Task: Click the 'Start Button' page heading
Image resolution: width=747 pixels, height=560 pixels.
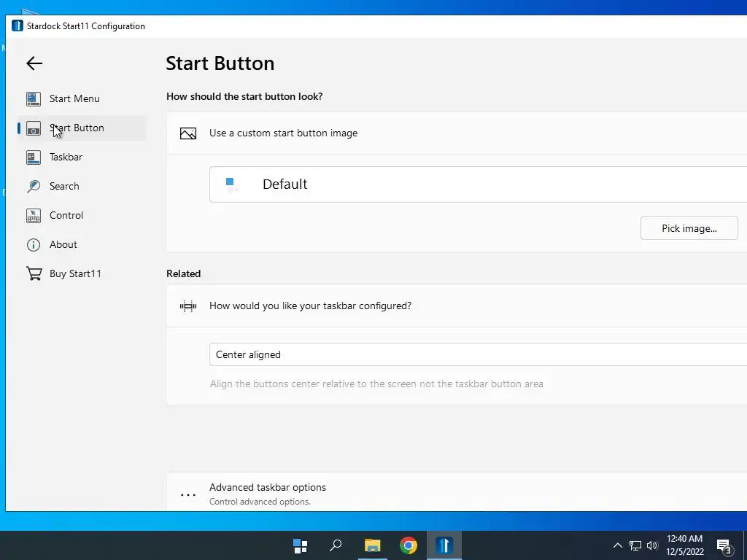Action: pos(220,64)
